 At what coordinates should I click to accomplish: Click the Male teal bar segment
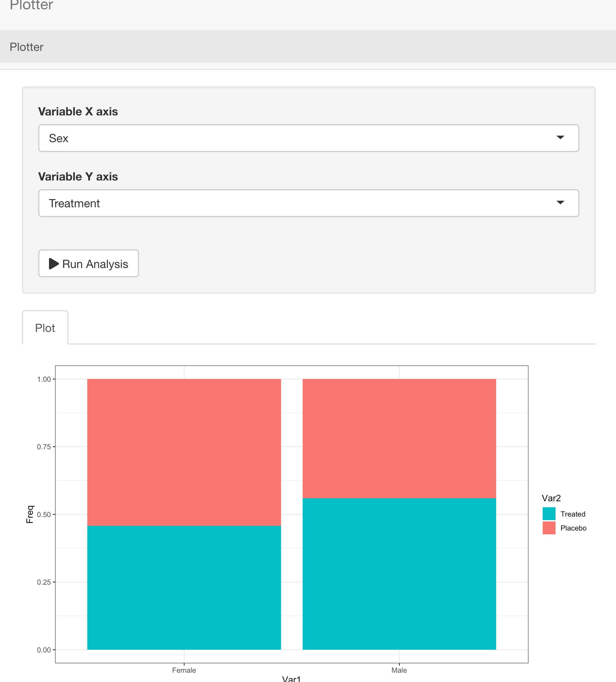pos(399,574)
